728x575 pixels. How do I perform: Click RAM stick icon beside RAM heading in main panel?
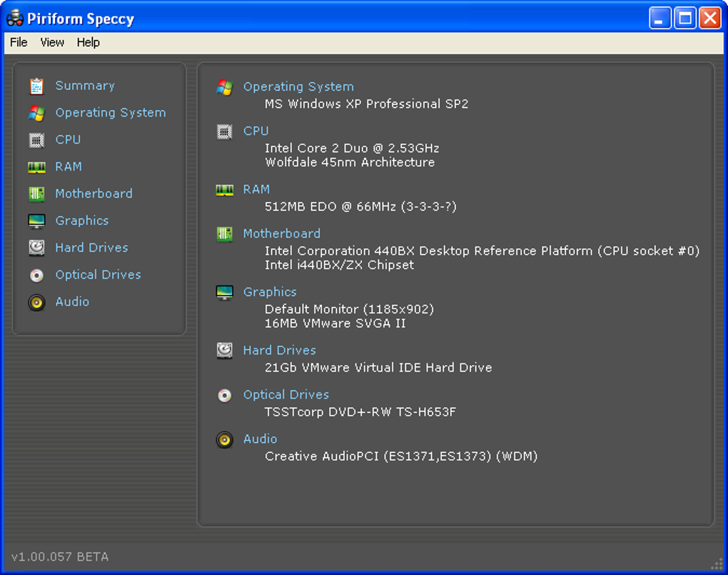225,190
